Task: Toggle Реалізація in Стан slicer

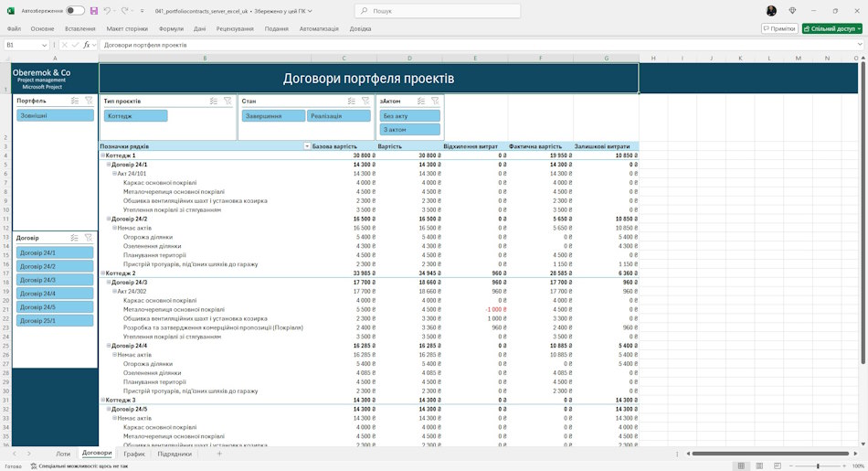Action: [339, 116]
